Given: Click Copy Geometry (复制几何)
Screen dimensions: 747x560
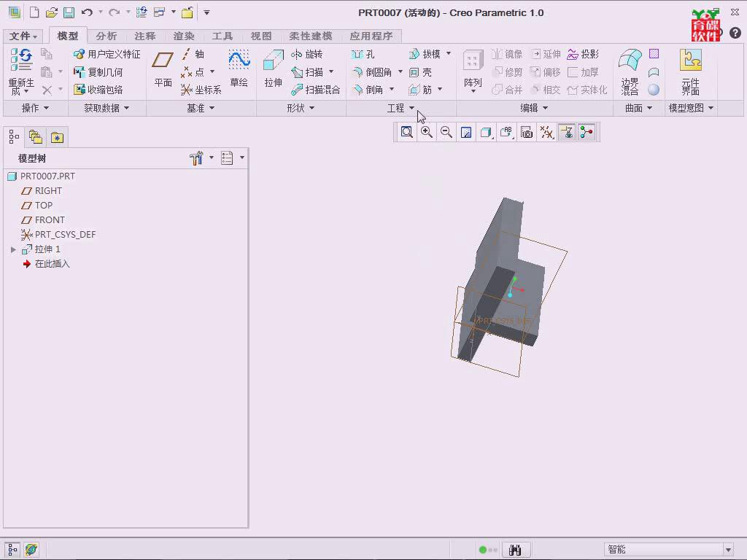Looking at the screenshot, I should coord(98,72).
